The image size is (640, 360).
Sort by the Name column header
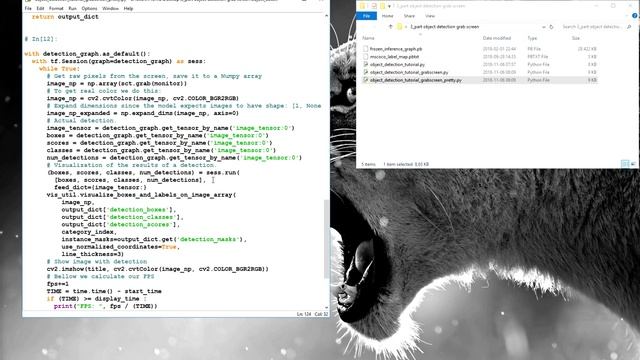click(368, 38)
